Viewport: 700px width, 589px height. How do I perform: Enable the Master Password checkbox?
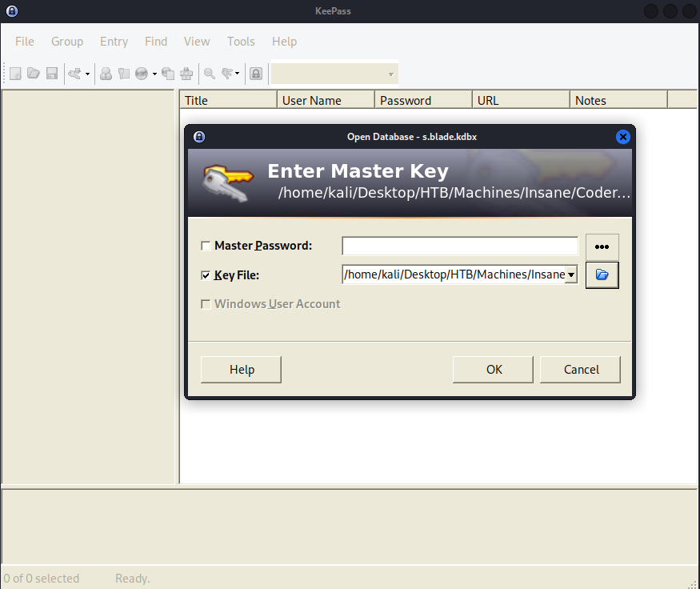pos(206,246)
